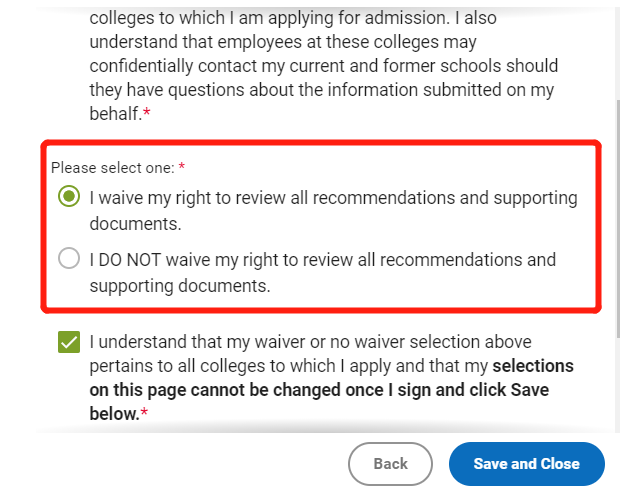The height and width of the screenshot is (496, 637).
Task: Click the green dot in the selected radio button
Action: point(69,197)
